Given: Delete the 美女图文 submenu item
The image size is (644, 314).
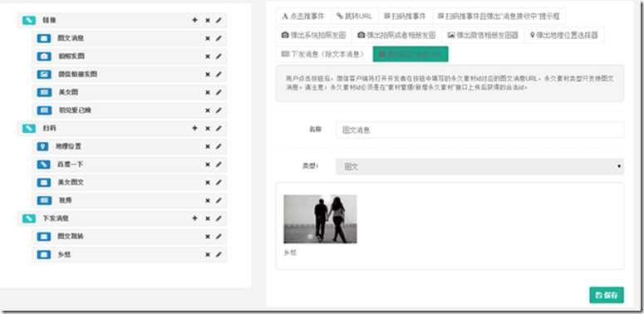Looking at the screenshot, I should (x=208, y=182).
